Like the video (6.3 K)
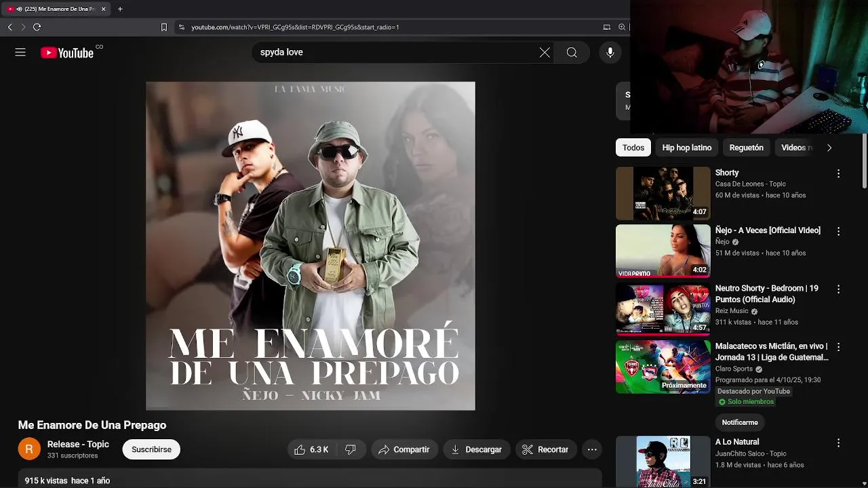 (311, 449)
